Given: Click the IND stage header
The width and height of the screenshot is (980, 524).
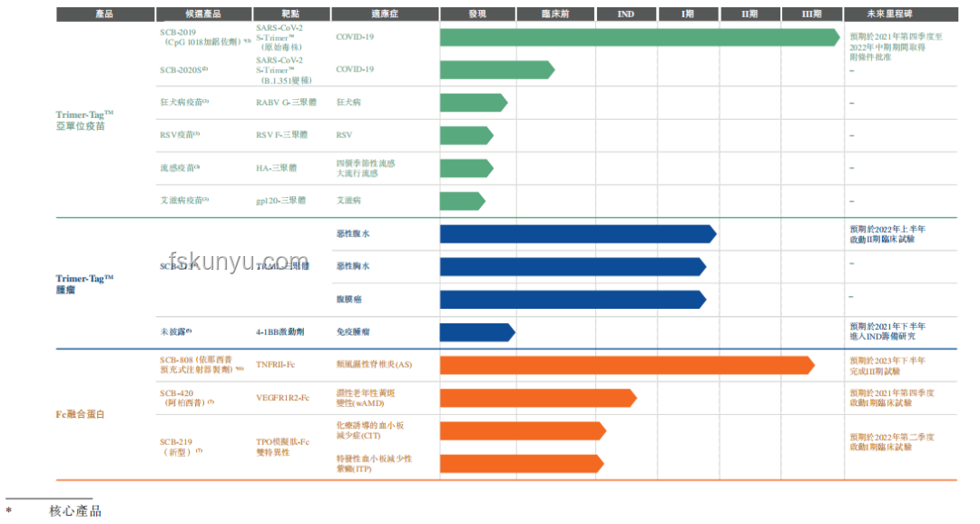Looking at the screenshot, I should tap(626, 14).
